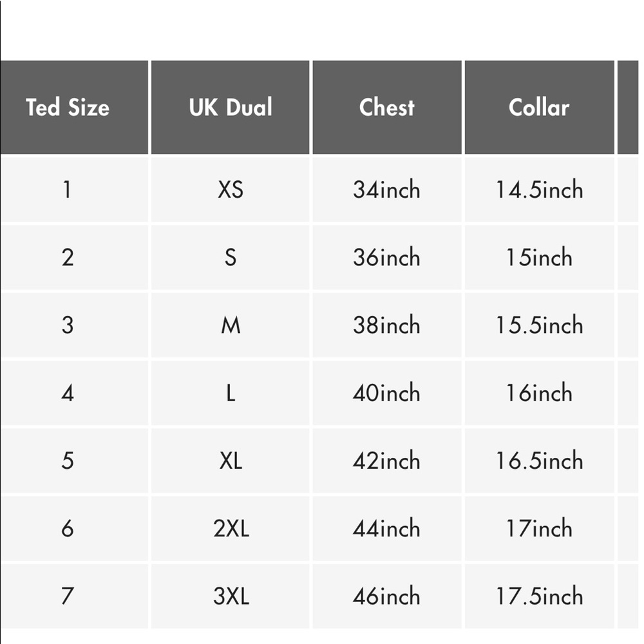Select the 36inch chest cell
644x644 pixels.
[387, 257]
